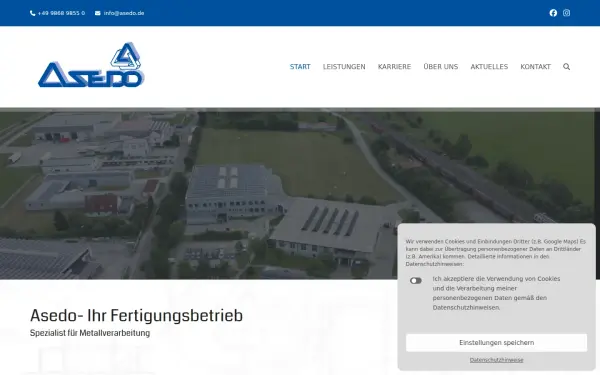This screenshot has height=375, width=600.
Task: Open the Datenschutzhinweise link
Action: pos(496,360)
